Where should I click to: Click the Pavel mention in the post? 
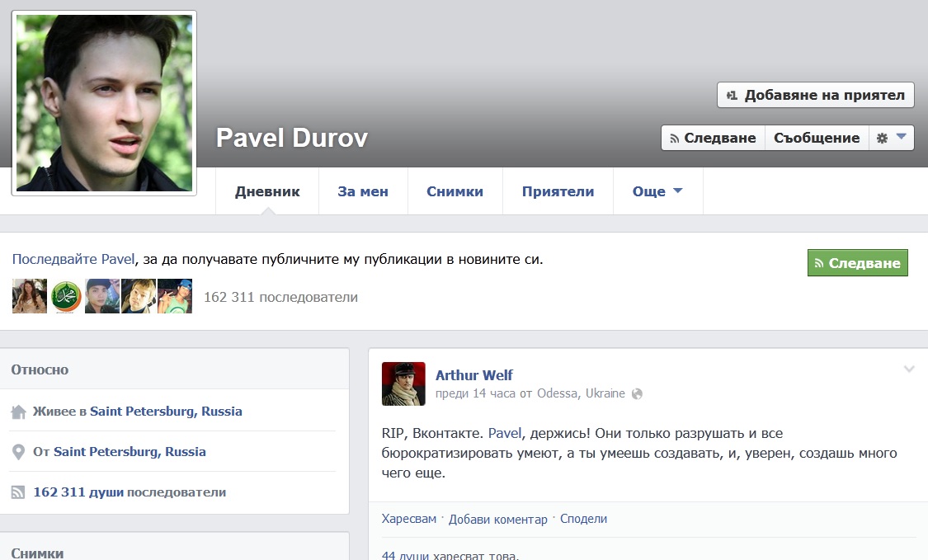[x=505, y=433]
